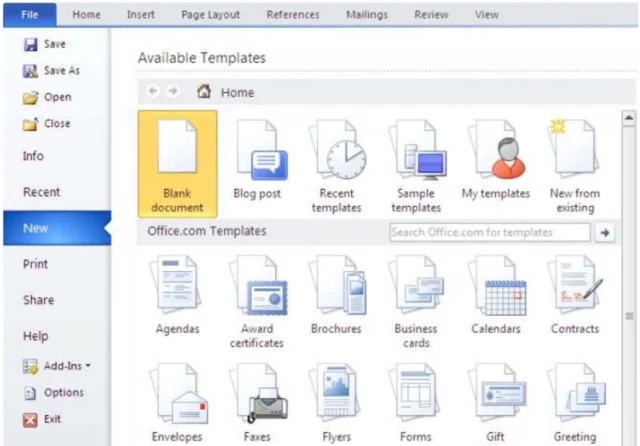Go back with the left arrow
Viewport: 640px width, 446px height.
tap(153, 91)
